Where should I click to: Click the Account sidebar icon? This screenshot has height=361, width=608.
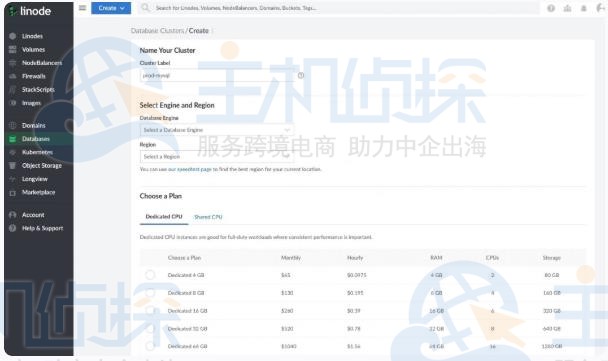pos(12,215)
